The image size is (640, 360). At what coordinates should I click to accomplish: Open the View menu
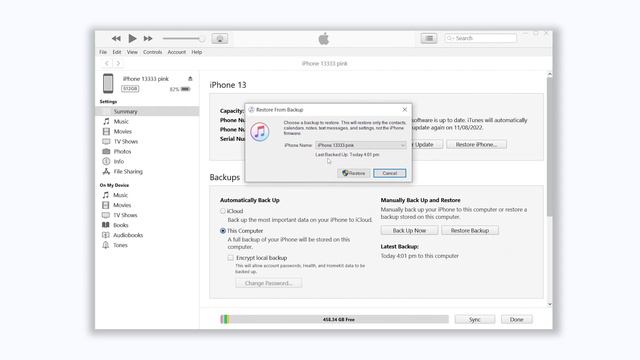pyautogui.click(x=132, y=52)
